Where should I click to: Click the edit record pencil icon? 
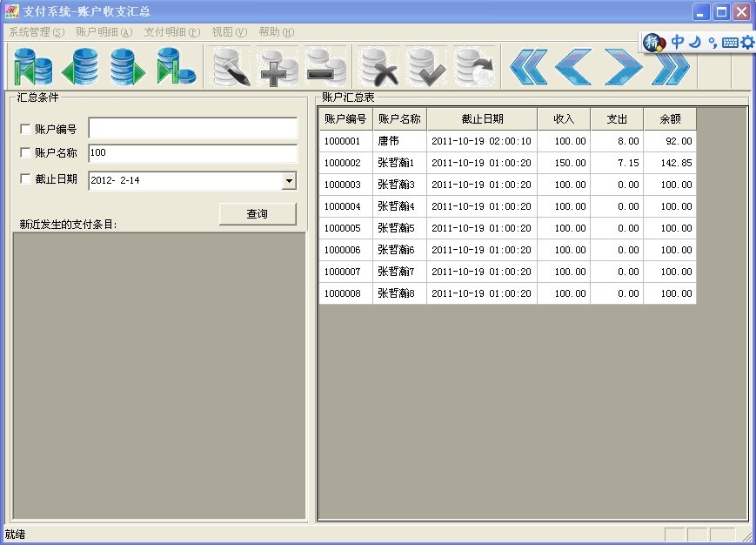(x=231, y=67)
